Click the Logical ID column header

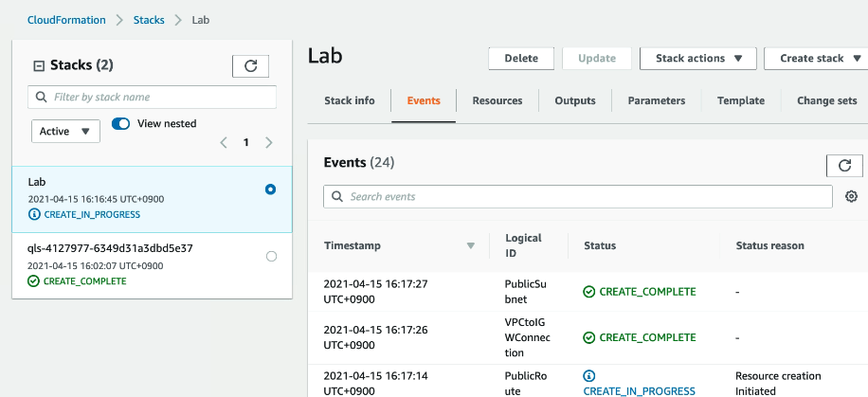523,245
